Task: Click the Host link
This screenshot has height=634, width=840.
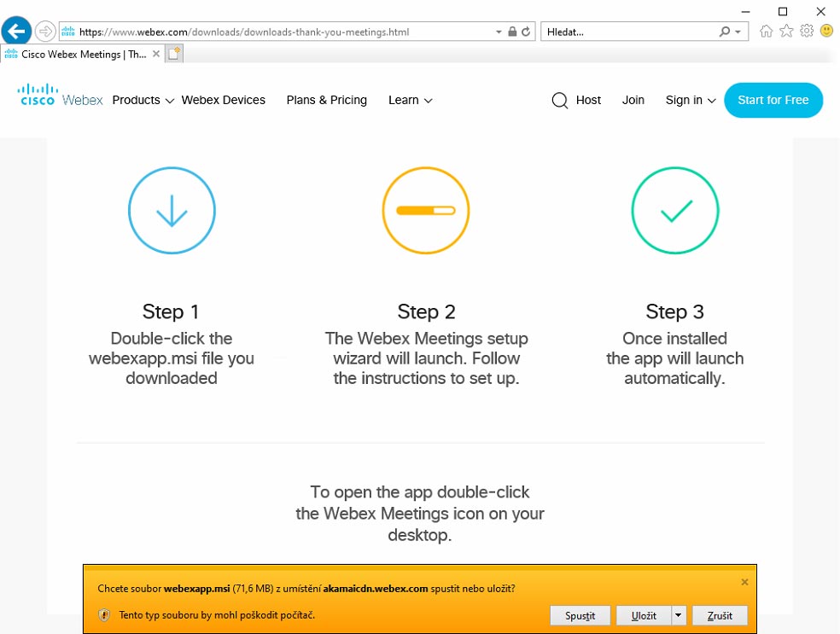Action: [x=588, y=100]
